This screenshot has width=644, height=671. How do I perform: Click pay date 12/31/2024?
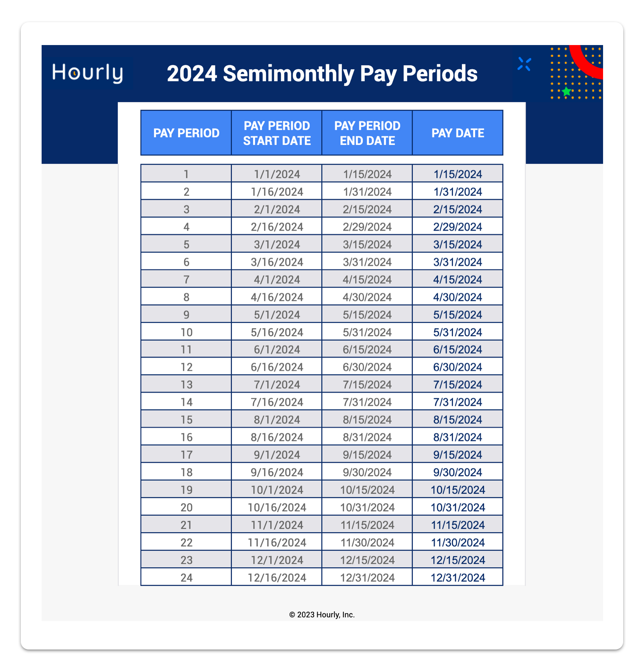pos(457,577)
